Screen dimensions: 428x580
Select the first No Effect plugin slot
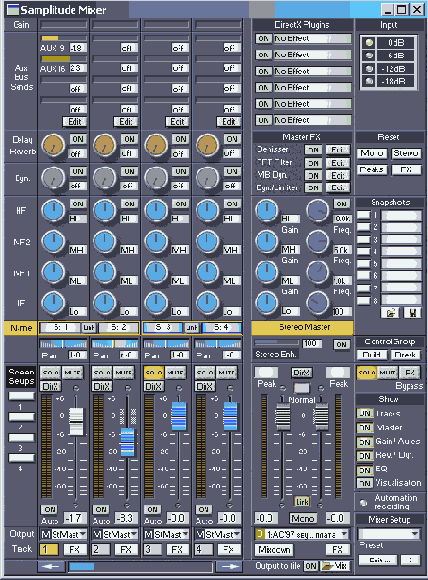[312, 38]
